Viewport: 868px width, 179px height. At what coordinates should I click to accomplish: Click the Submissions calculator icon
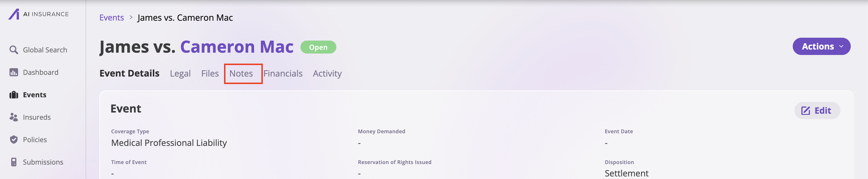pos(14,162)
